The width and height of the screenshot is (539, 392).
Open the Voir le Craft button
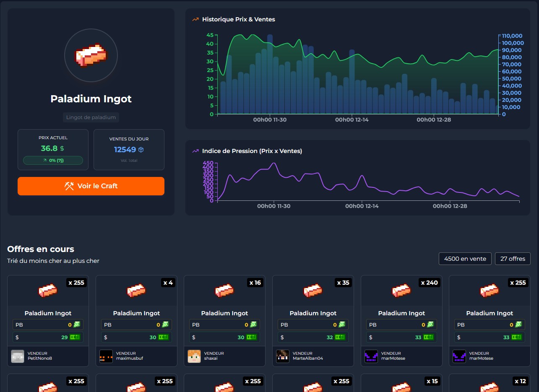tap(91, 186)
